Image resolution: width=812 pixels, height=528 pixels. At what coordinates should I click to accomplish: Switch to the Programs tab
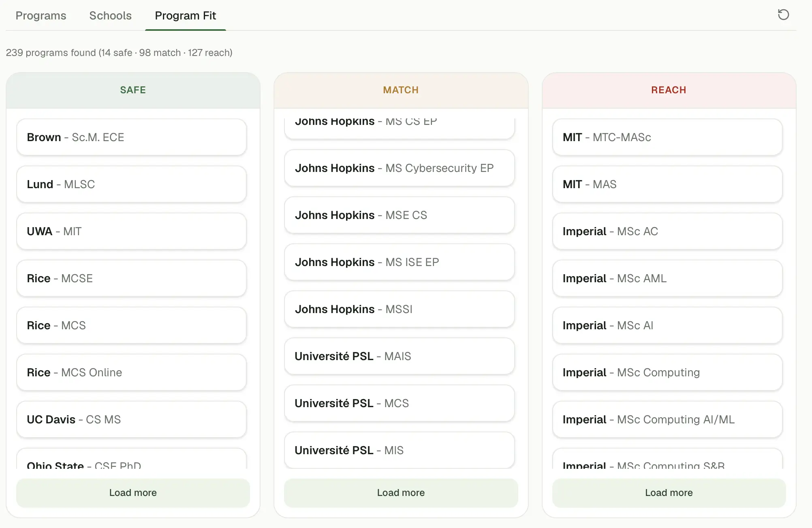(x=41, y=15)
